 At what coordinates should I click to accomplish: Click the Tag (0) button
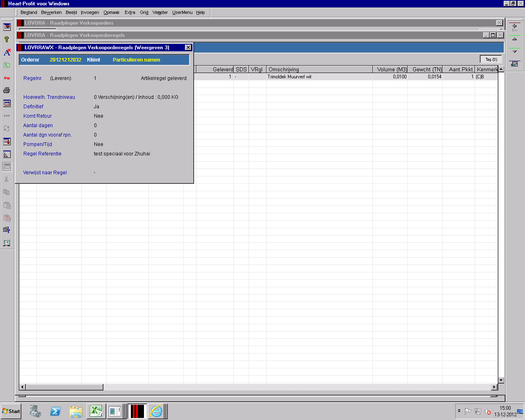(x=491, y=59)
